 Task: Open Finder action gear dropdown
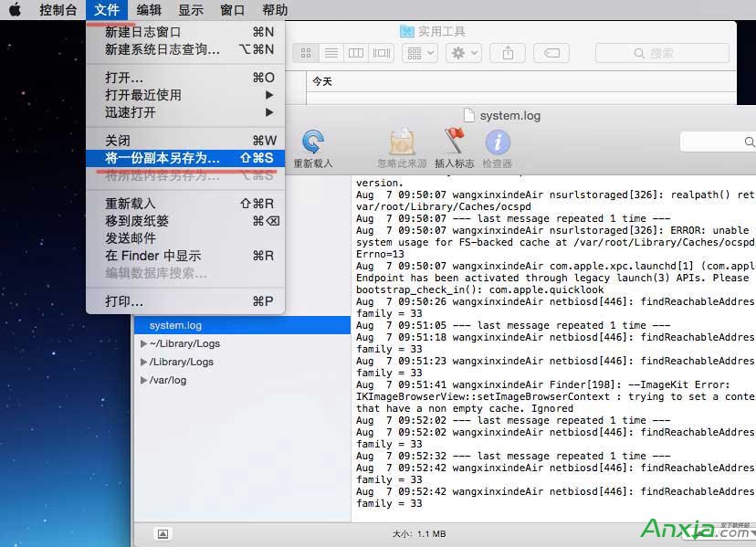[463, 53]
